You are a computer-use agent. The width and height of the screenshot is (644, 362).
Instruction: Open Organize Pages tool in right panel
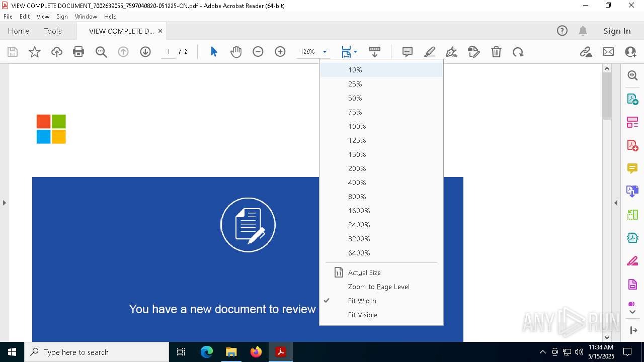click(632, 215)
